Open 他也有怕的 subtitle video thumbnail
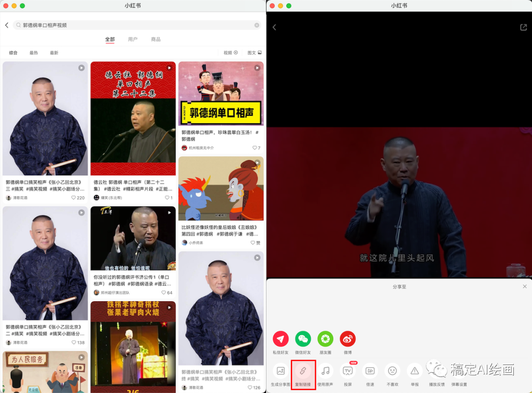The width and height of the screenshot is (532, 393). coord(133,239)
